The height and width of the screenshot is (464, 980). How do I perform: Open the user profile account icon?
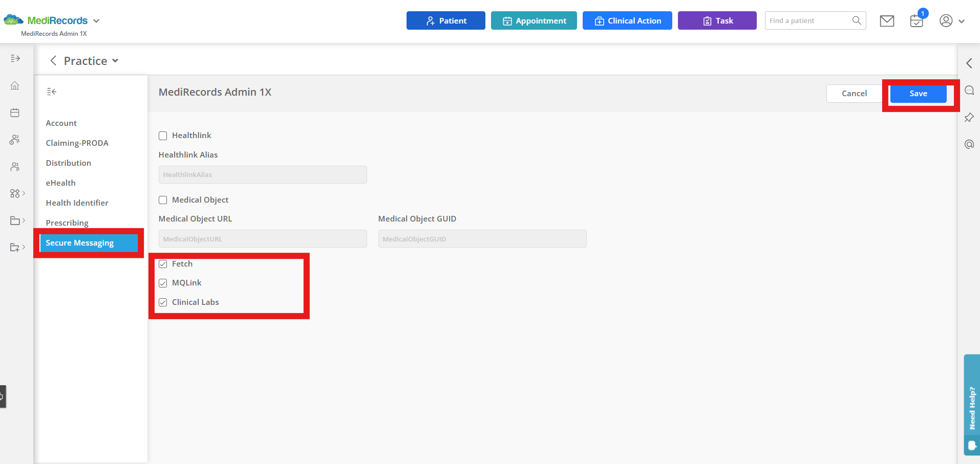point(946,20)
